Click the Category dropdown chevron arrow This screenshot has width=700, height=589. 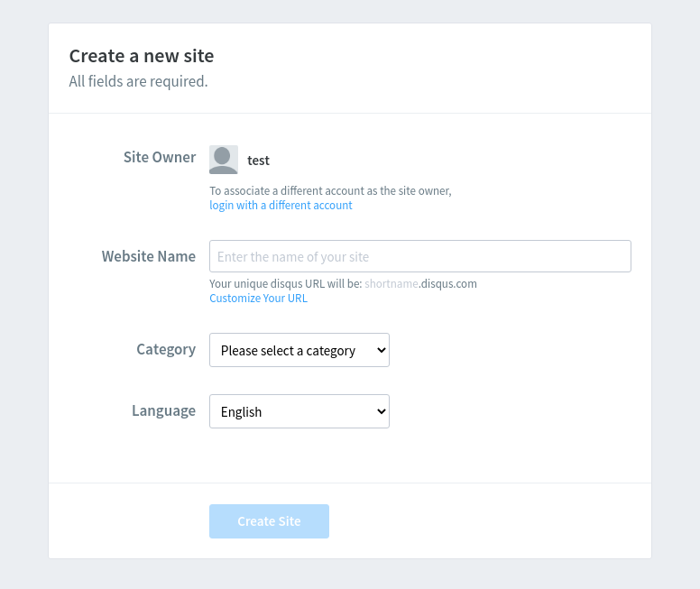pyautogui.click(x=382, y=350)
